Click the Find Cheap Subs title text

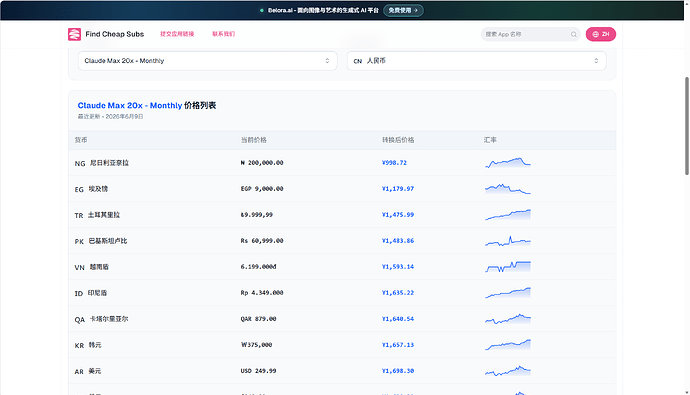114,34
